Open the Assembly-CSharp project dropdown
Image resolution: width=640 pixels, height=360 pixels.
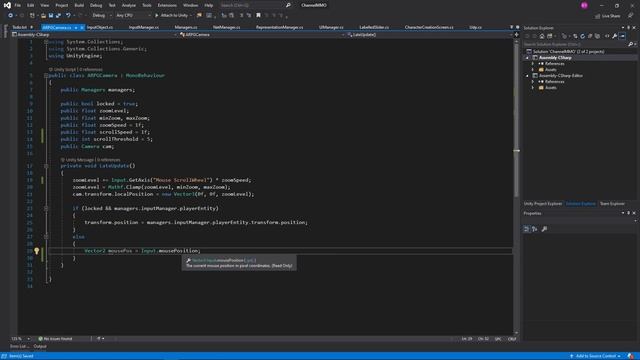(95, 35)
